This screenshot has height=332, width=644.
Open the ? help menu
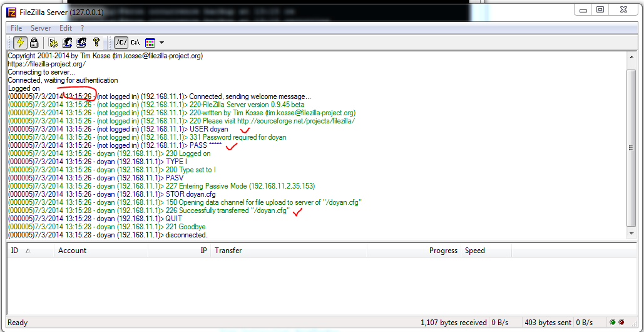(82, 28)
